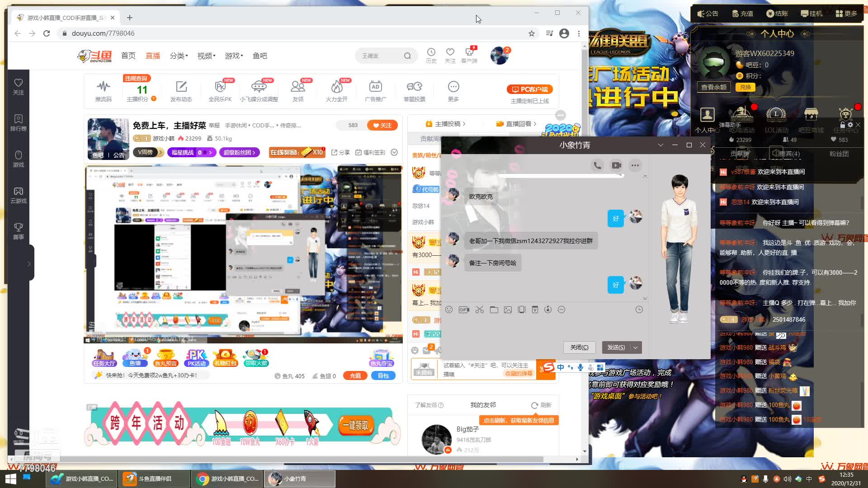Expand 视频 dropdown in Douyu nav

206,56
